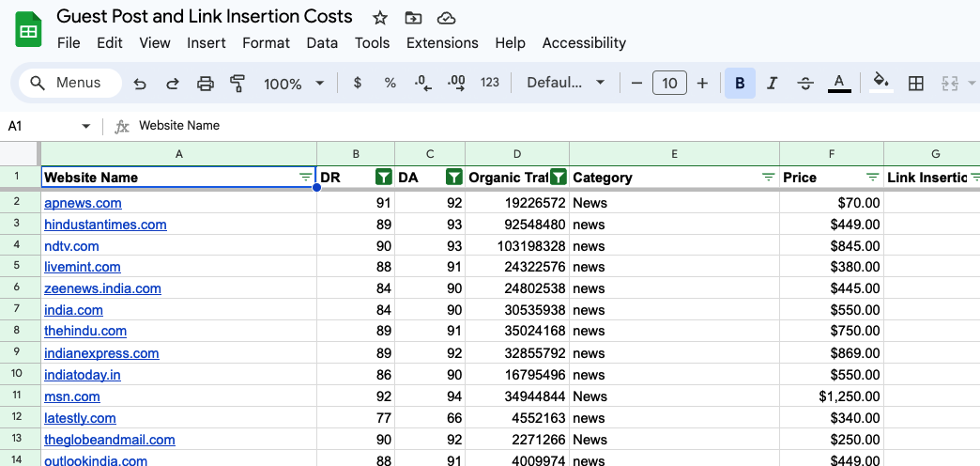
Task: Click the undo icon
Action: pyautogui.click(x=140, y=84)
